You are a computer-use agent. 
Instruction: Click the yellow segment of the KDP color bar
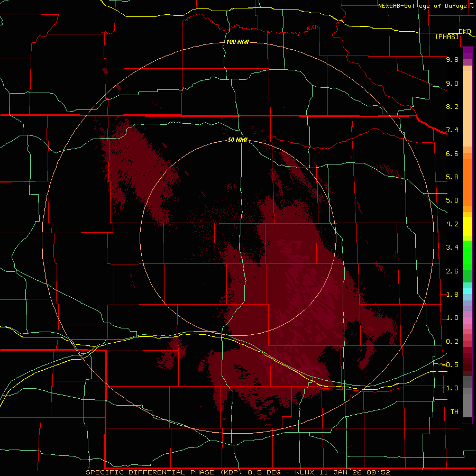click(467, 226)
